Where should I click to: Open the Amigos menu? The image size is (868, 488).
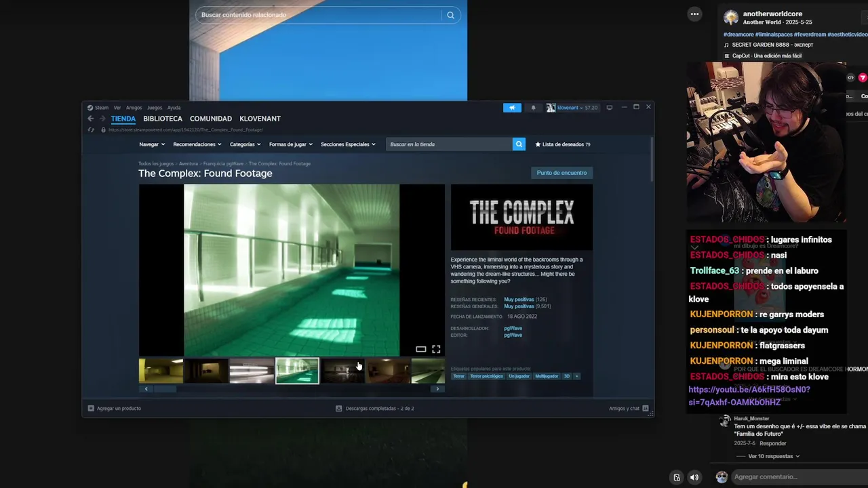(134, 107)
